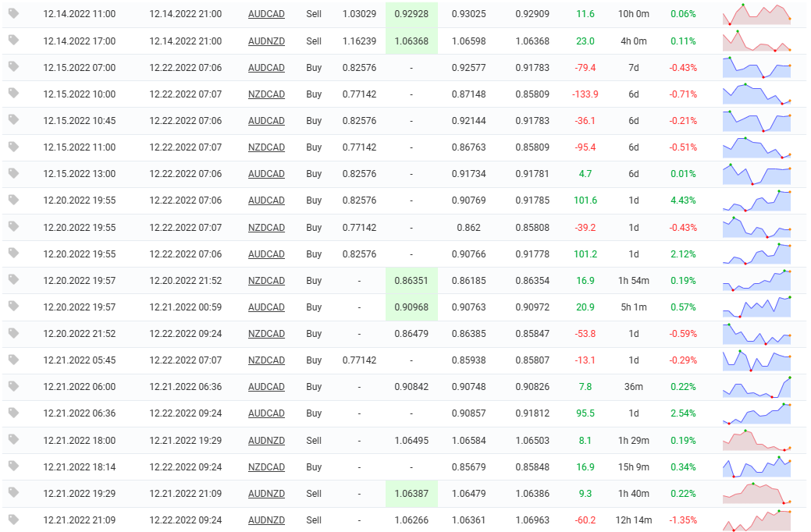The height and width of the screenshot is (532, 811).
Task: Click the tag icon for the 12.21.2022 21:09 trade
Action: point(14,519)
